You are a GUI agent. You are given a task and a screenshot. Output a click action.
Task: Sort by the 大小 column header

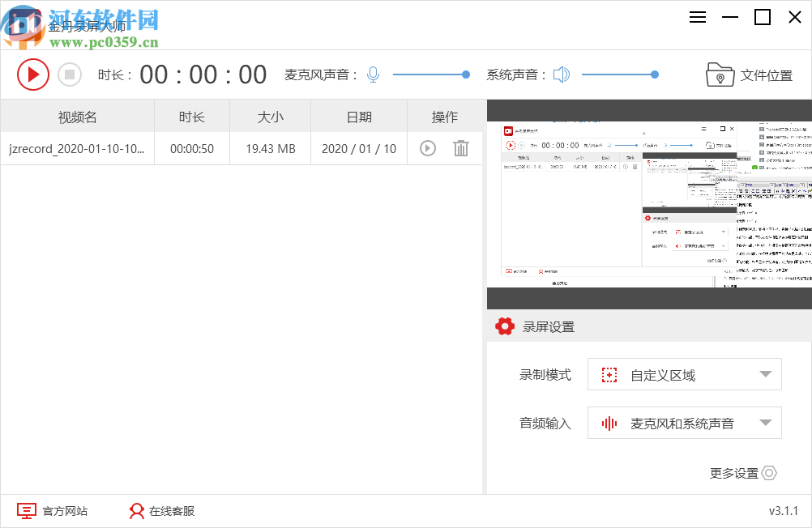click(x=269, y=116)
